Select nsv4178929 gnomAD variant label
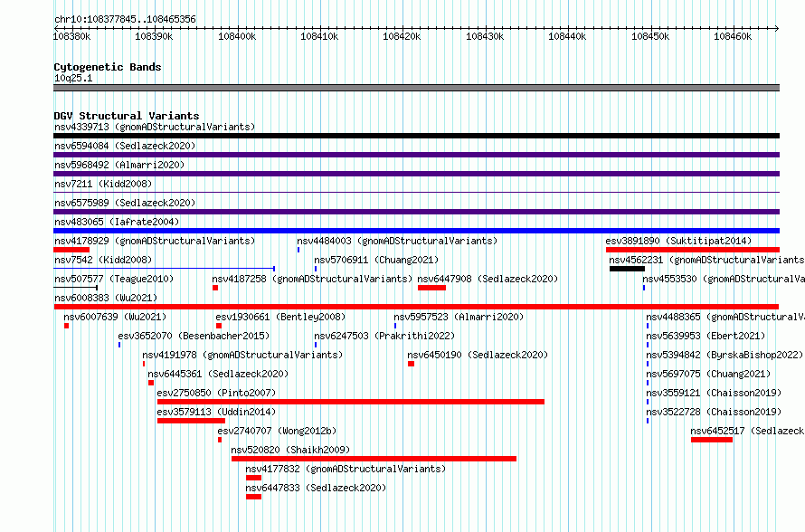This screenshot has height=532, width=805. pos(155,241)
